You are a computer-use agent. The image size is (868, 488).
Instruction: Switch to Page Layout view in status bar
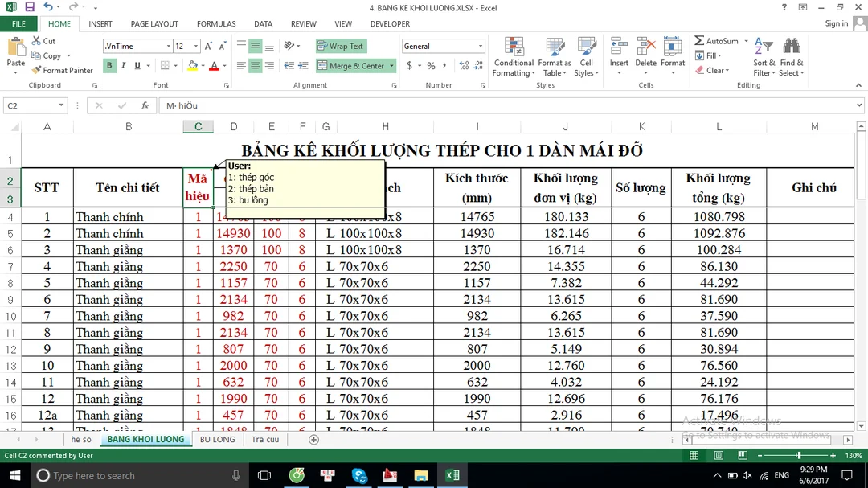718,455
